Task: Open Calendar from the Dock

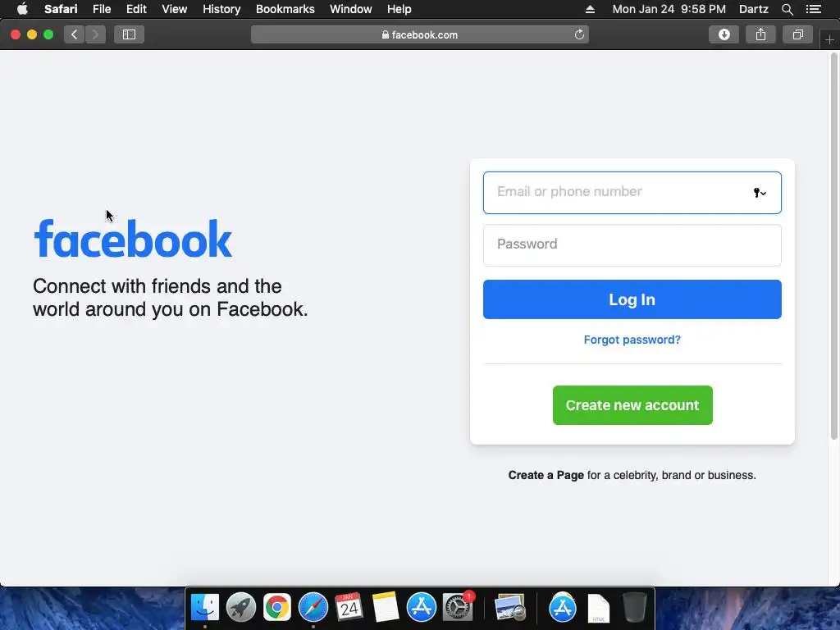Action: point(349,608)
